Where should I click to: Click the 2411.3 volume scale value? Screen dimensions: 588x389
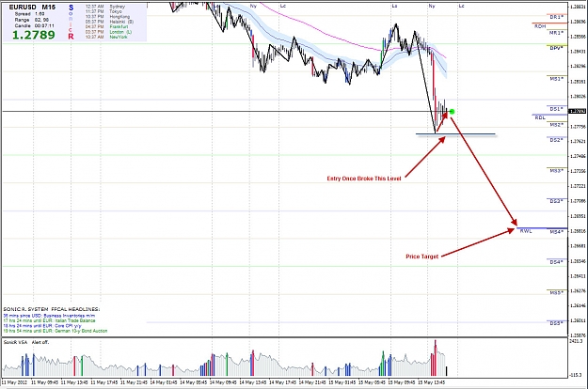(575, 341)
